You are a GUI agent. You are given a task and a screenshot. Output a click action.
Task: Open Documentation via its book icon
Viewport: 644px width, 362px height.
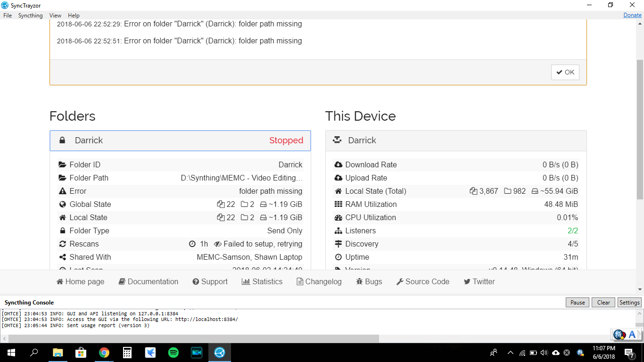coord(122,282)
